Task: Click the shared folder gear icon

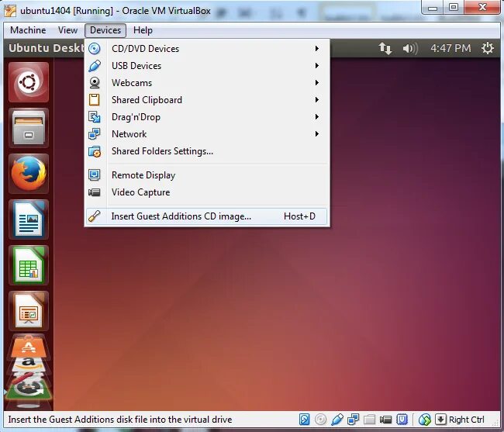Action: click(95, 151)
